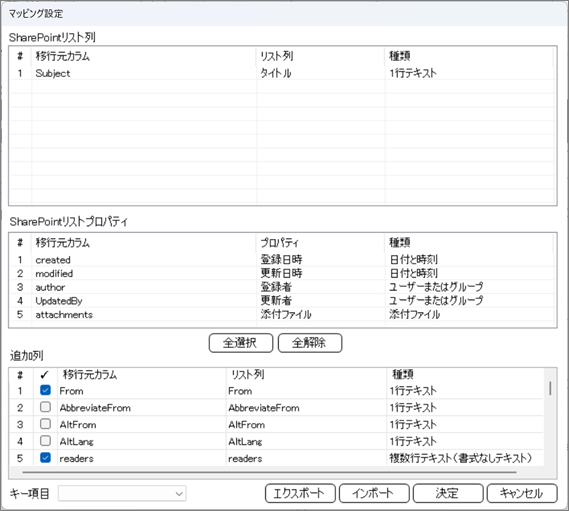This screenshot has height=511, width=569.
Task: Click the horizontal scrollbar under 追加列
Action: 269,473
